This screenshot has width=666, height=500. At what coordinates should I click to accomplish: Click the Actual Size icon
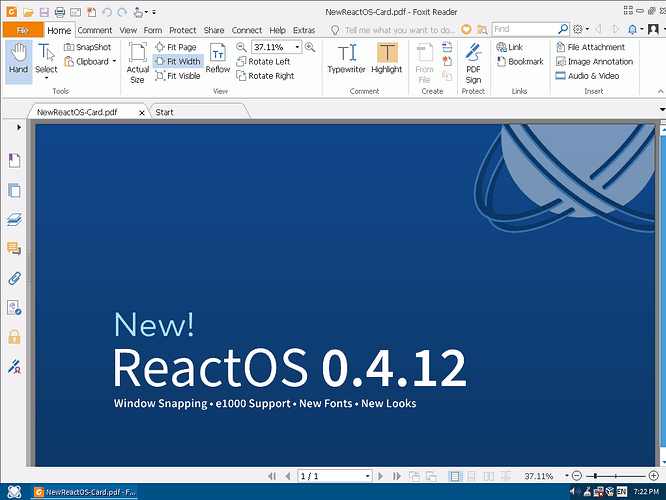138,63
